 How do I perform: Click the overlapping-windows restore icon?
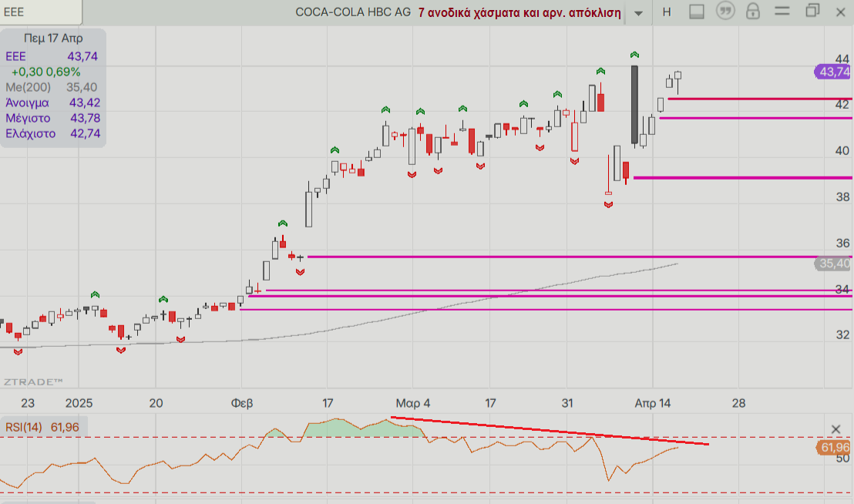point(812,10)
